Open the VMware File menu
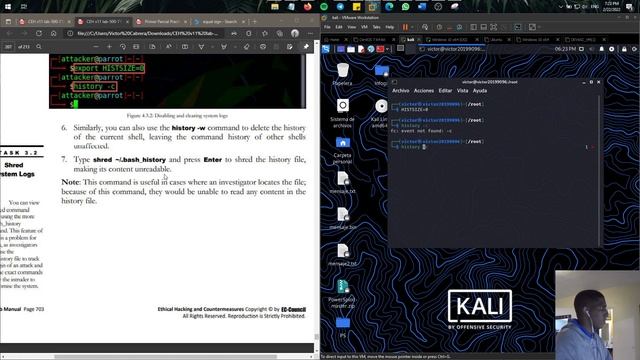This screenshot has height=360, width=640. tap(327, 27)
